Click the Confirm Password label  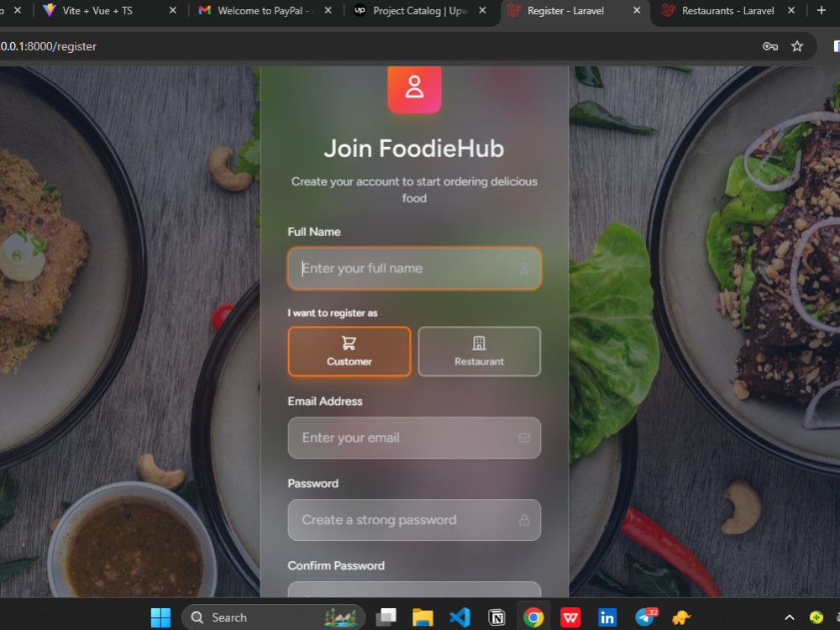[336, 565]
